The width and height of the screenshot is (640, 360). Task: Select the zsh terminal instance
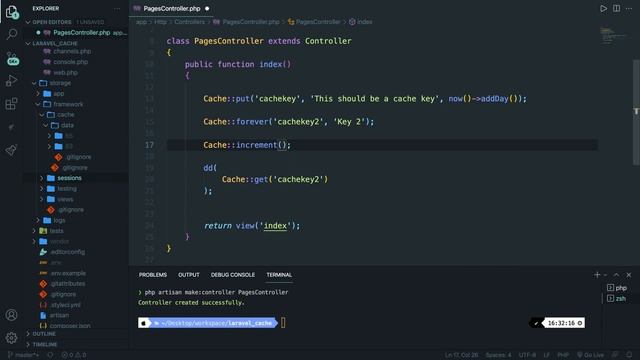coord(616,298)
